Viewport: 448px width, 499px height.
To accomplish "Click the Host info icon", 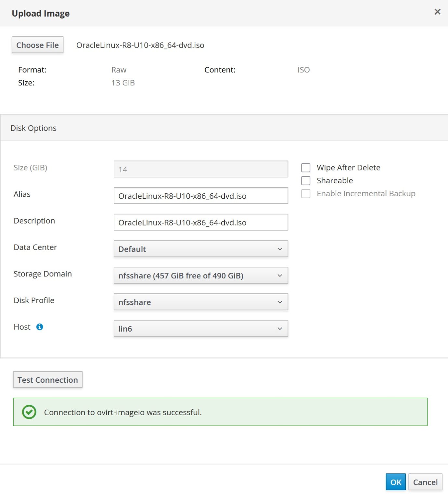I will pyautogui.click(x=40, y=327).
